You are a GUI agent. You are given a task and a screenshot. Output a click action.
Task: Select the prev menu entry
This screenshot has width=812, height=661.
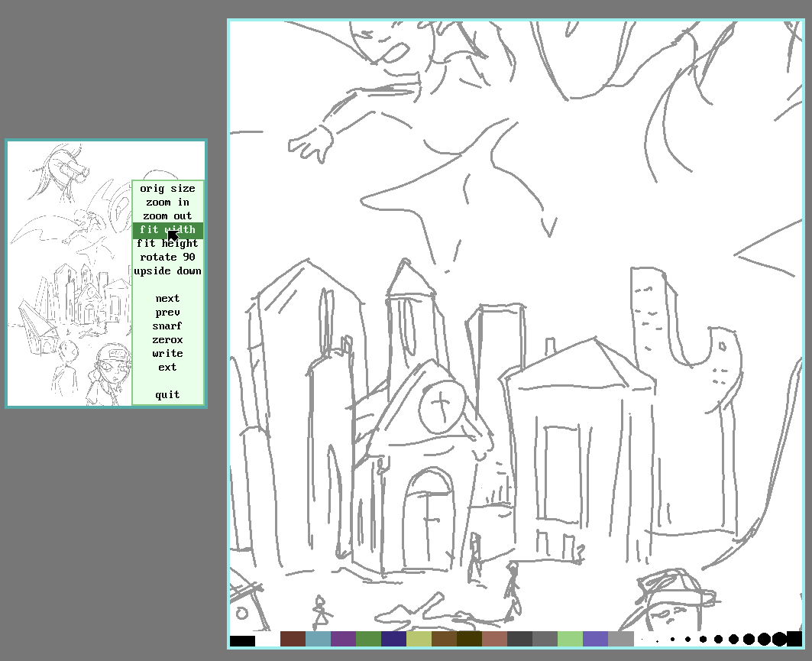click(x=167, y=313)
